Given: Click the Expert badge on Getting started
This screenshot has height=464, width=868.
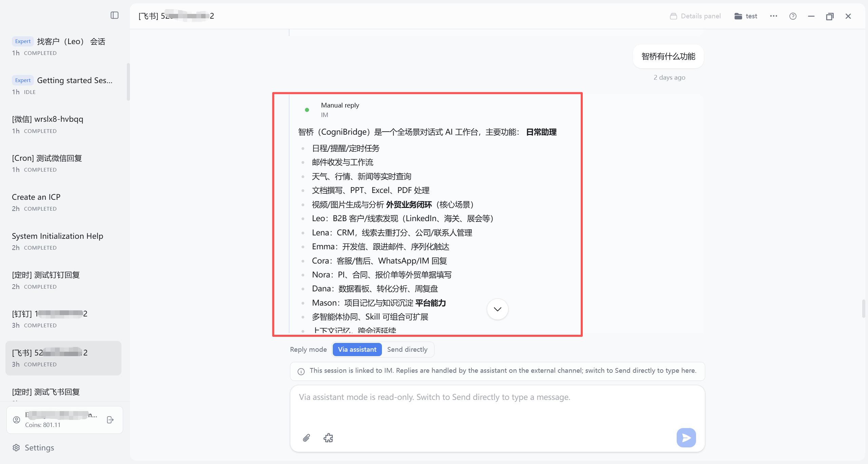Looking at the screenshot, I should (x=23, y=80).
